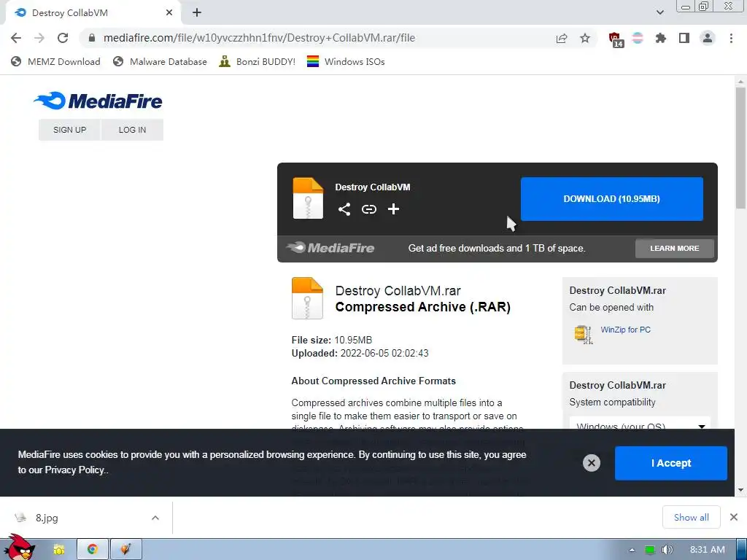The image size is (747, 560).
Task: Open Bonzi BUDDY! bookmark
Action: click(x=258, y=61)
